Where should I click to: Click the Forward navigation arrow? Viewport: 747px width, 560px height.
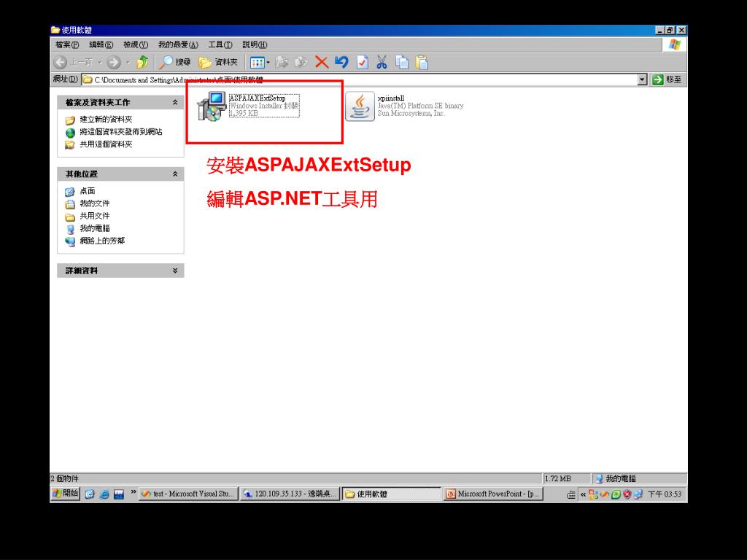click(x=114, y=62)
